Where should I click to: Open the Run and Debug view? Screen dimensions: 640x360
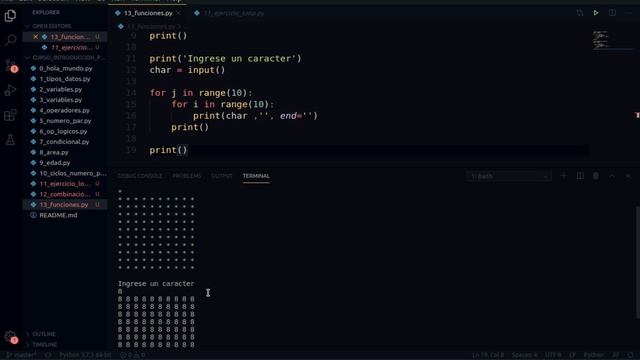pos(10,90)
